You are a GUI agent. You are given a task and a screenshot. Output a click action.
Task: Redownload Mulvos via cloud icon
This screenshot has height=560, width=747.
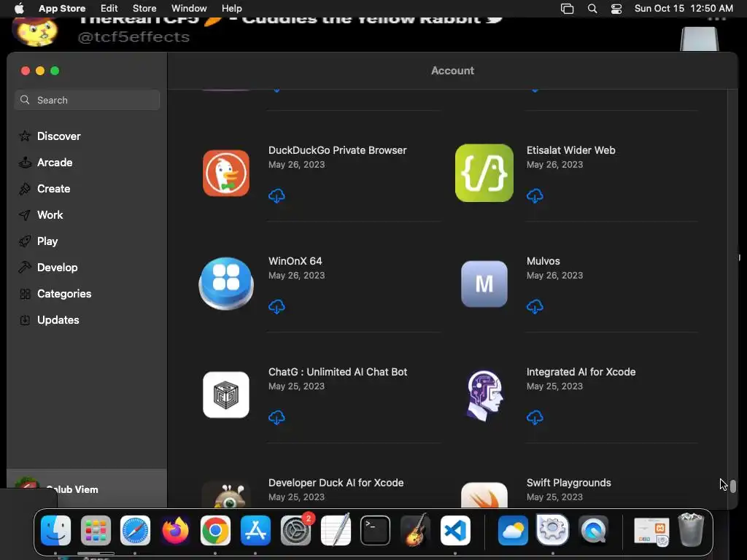535,307
